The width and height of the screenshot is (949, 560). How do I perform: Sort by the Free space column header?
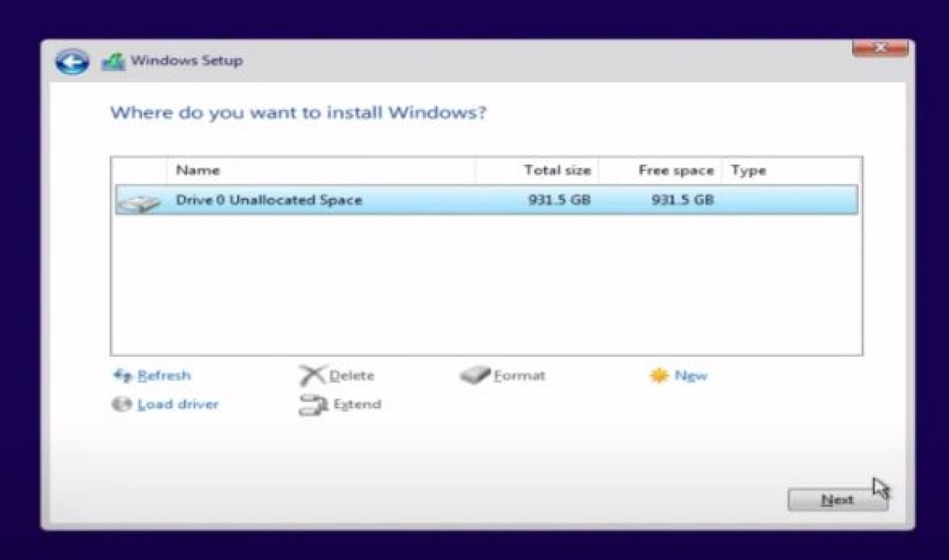click(676, 170)
